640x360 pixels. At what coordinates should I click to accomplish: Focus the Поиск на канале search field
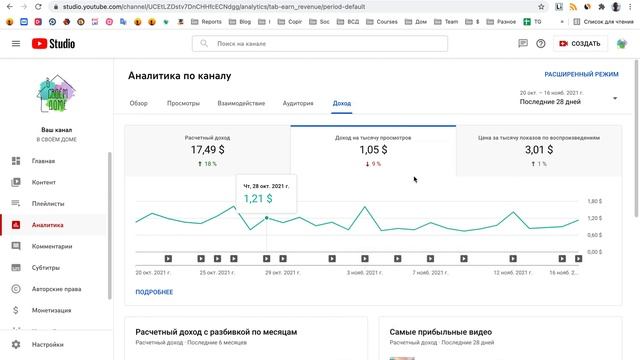tap(320, 44)
